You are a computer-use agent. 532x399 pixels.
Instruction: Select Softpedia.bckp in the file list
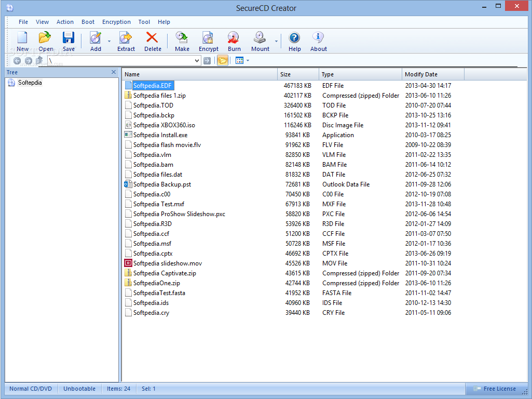(154, 115)
